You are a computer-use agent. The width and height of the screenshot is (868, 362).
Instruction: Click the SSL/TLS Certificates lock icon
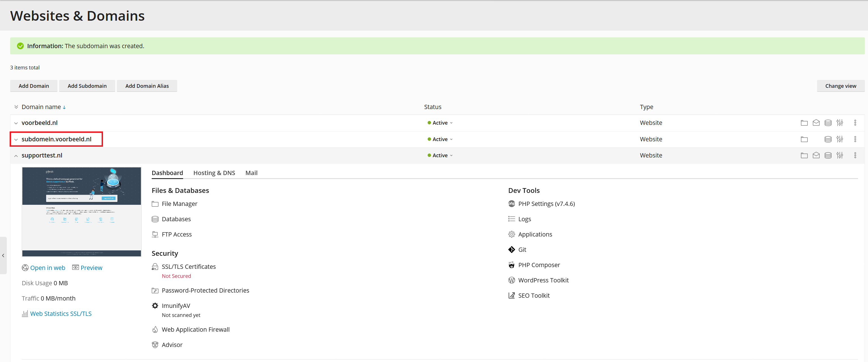[x=155, y=267]
